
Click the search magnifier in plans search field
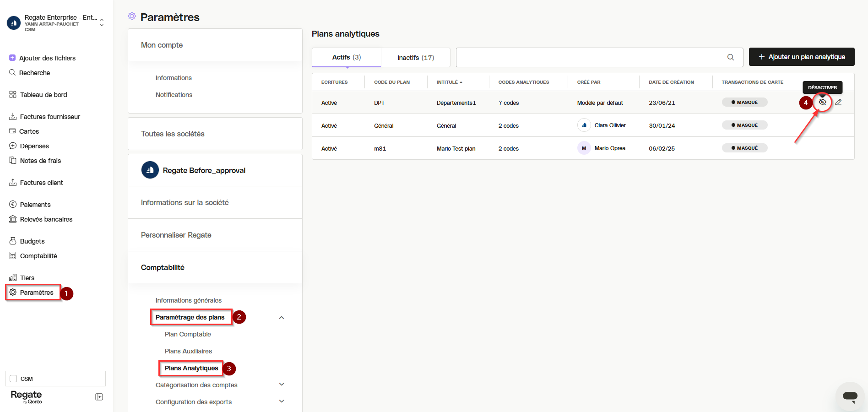point(731,57)
